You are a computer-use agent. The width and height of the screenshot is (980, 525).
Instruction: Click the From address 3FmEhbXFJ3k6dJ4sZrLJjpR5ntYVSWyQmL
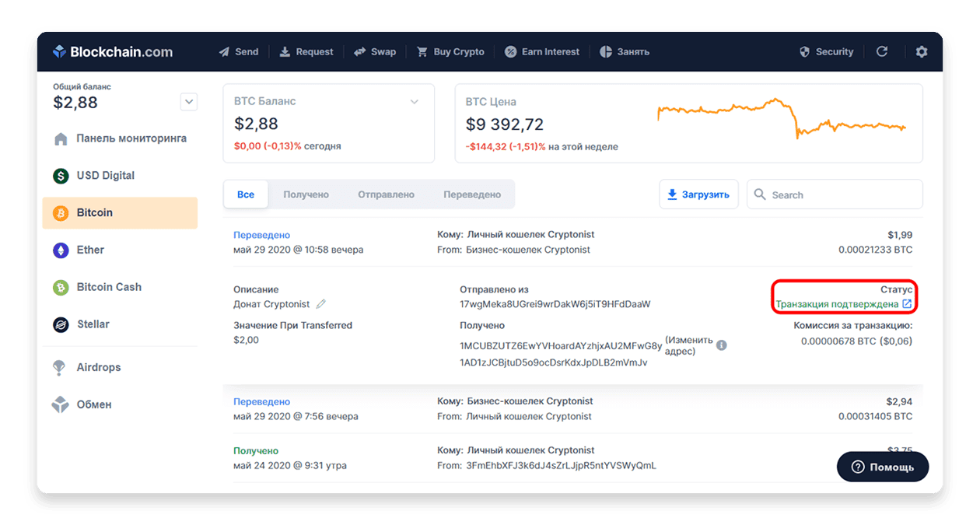click(x=560, y=466)
